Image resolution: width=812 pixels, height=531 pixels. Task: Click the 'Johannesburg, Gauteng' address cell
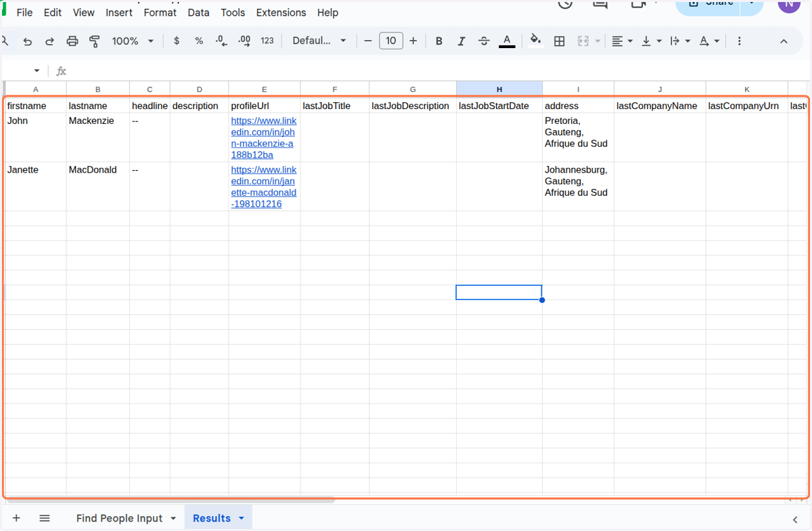coord(579,186)
